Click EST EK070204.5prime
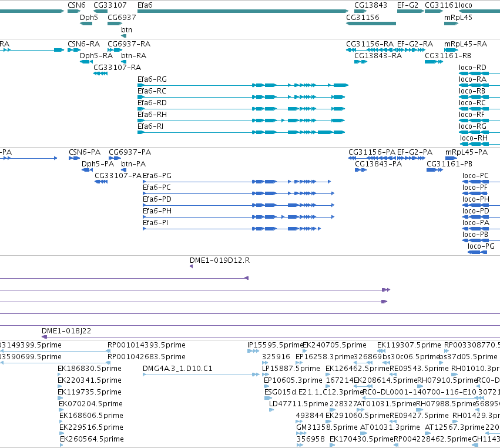The height and width of the screenshot is (448, 500). tap(90, 404)
